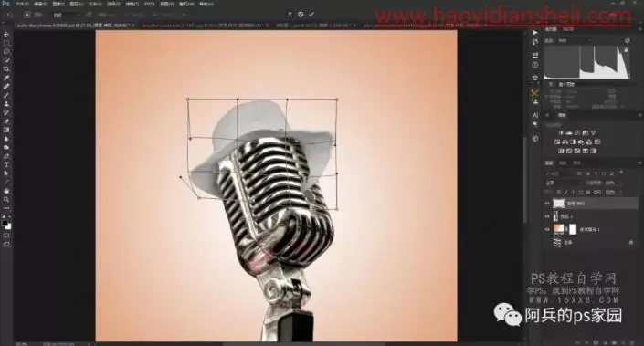Select the Zoom tool

(6, 199)
